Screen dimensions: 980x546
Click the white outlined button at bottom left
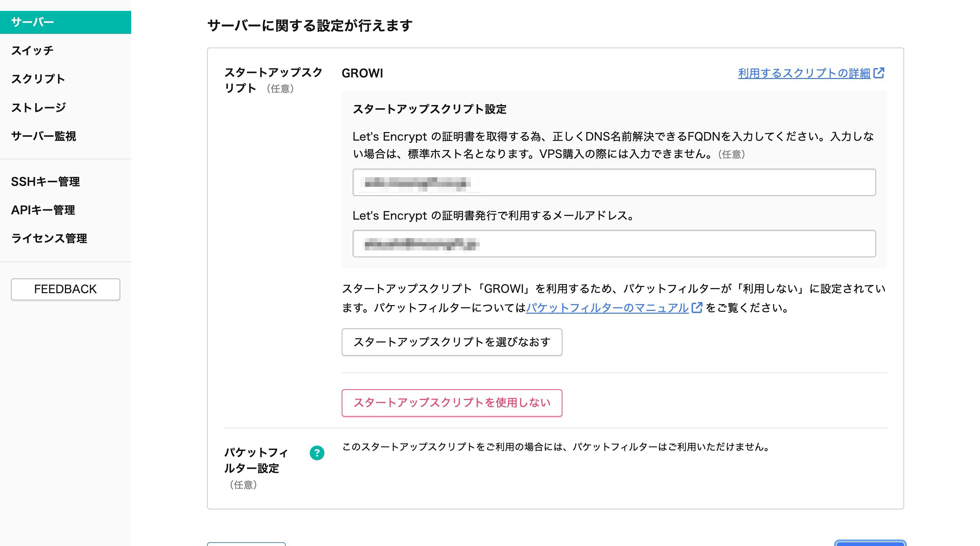(246, 544)
